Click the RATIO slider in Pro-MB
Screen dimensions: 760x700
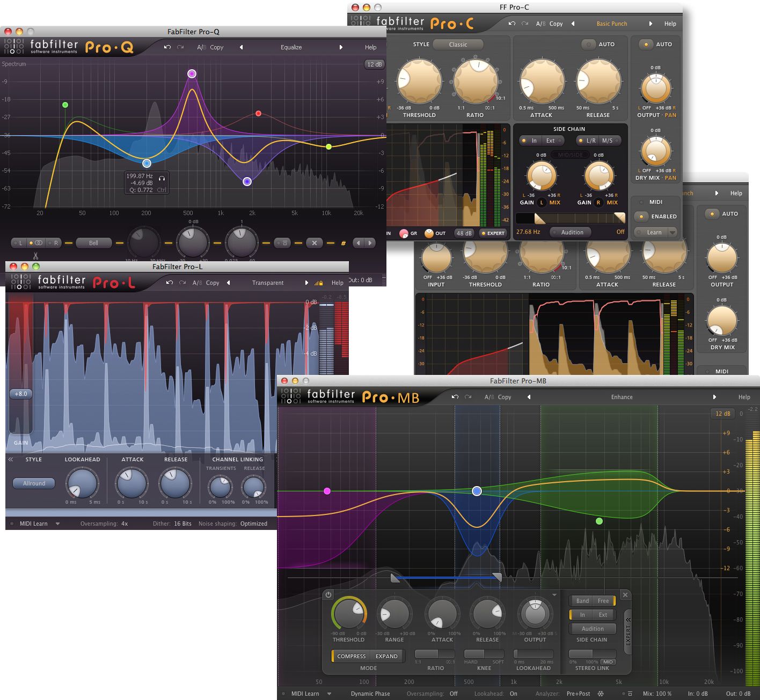(435, 654)
